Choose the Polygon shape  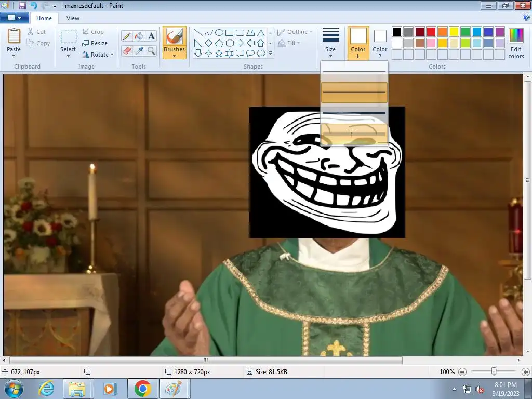point(250,33)
